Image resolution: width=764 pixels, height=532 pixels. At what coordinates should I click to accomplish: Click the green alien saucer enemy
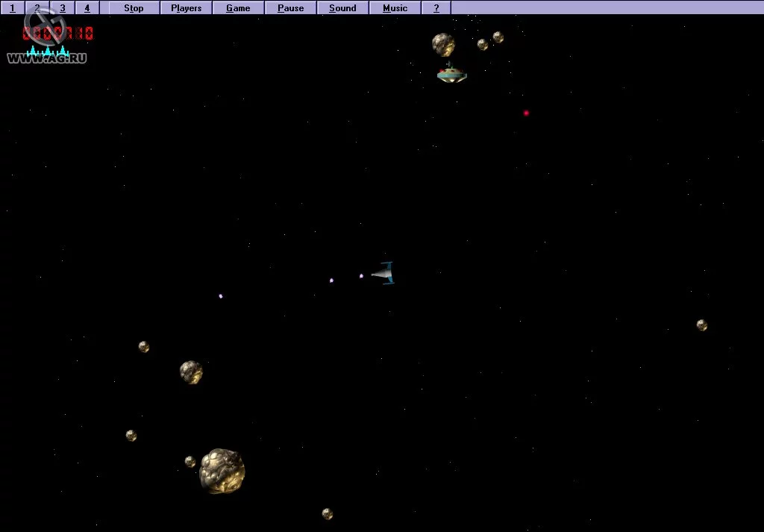tap(451, 73)
